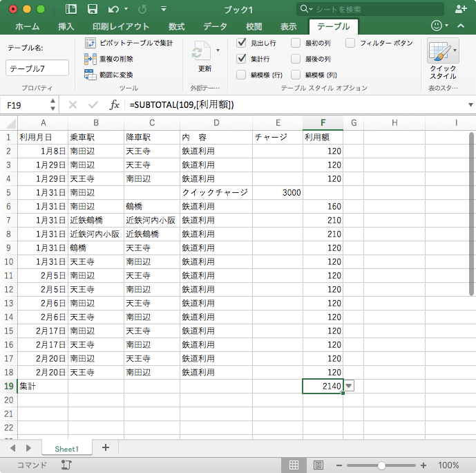Open the total cell F19 dropdown arrow
Viewport: 476px width, 473px height.
[x=349, y=386]
